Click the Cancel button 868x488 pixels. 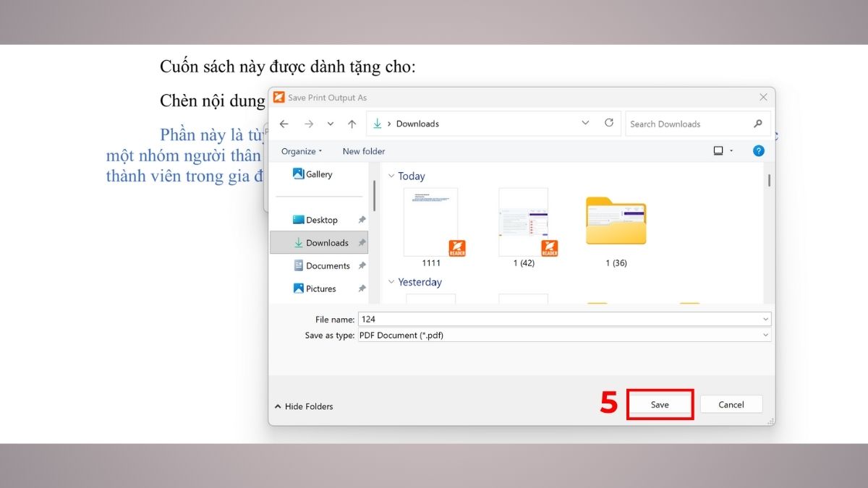pyautogui.click(x=731, y=404)
